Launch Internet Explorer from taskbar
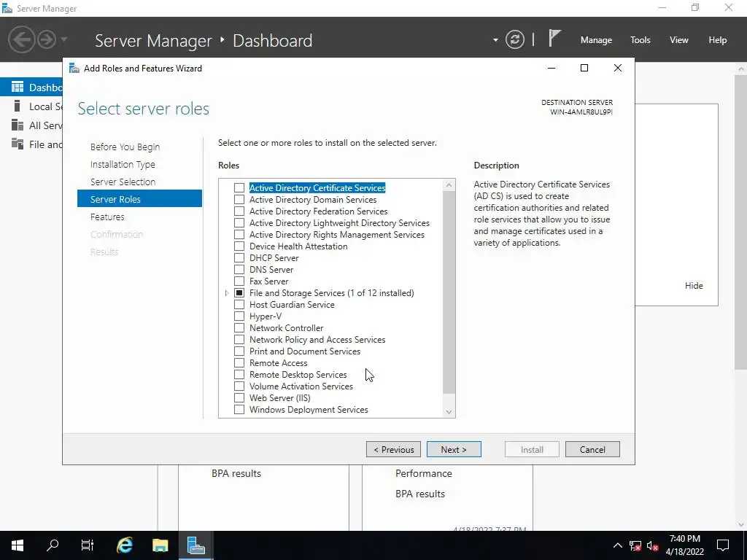Screen dimensions: 747x560 click(124, 545)
